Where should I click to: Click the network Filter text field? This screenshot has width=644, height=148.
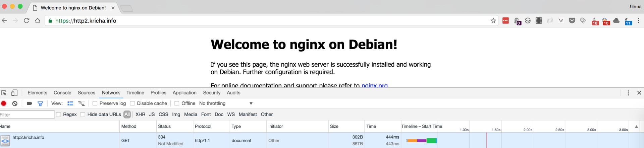pos(27,115)
